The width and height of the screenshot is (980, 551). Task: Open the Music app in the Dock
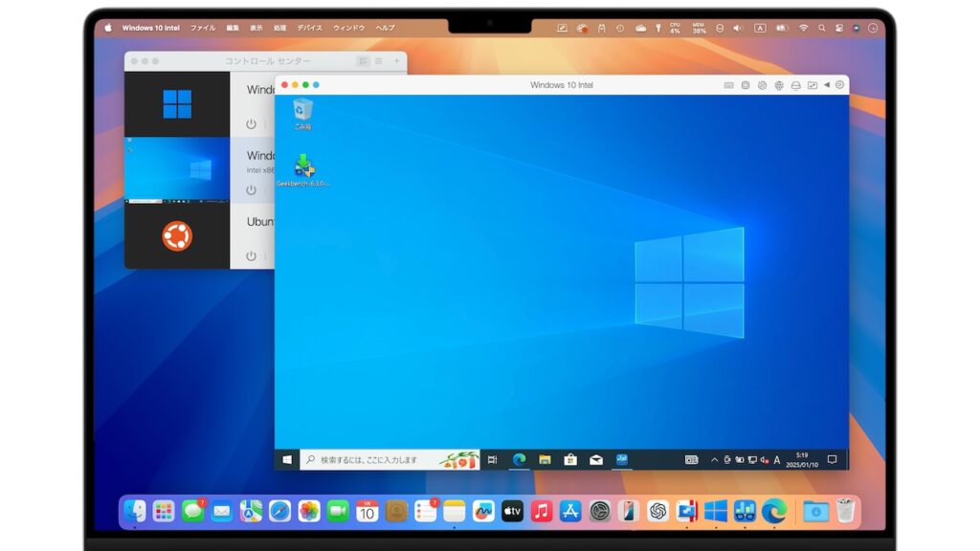pos(542,512)
